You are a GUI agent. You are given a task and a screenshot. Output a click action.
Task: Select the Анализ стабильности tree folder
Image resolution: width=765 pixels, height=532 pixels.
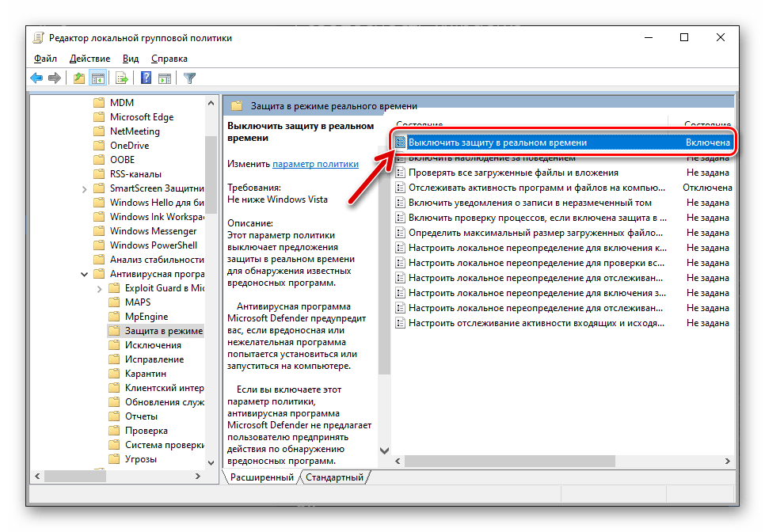coord(157,260)
